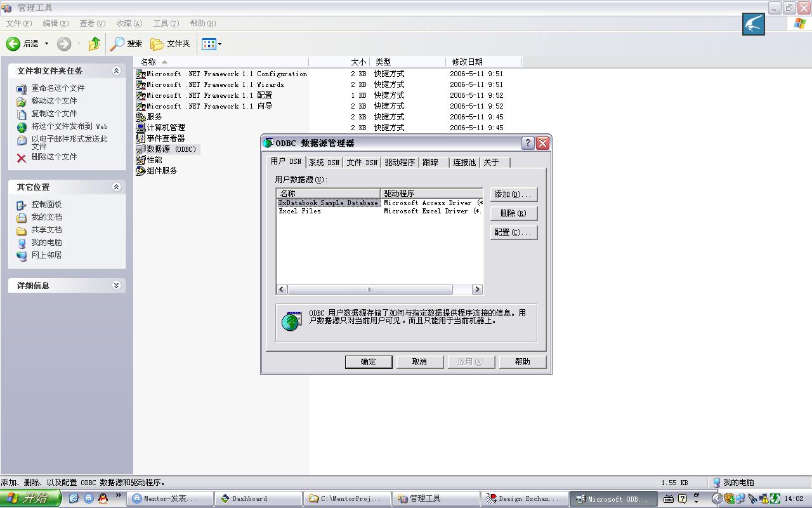
Task: Click the data source list scroll-right arrow
Action: [477, 290]
